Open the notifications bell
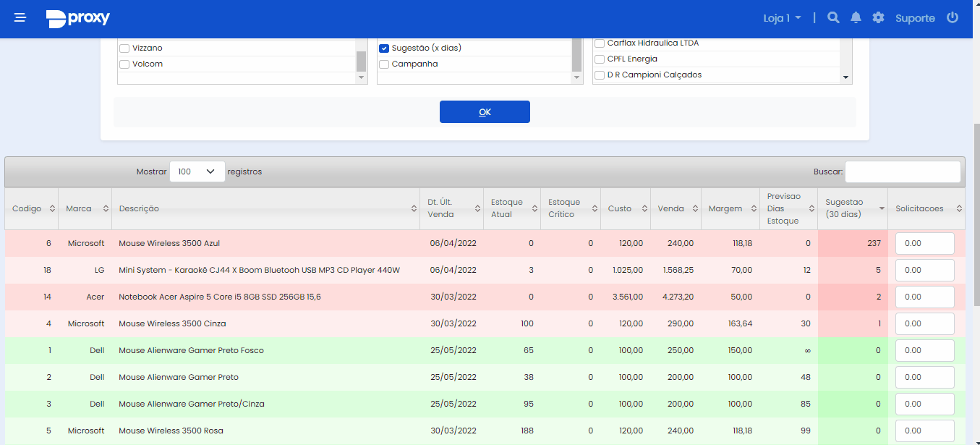Image resolution: width=980 pixels, height=445 pixels. coord(856,17)
